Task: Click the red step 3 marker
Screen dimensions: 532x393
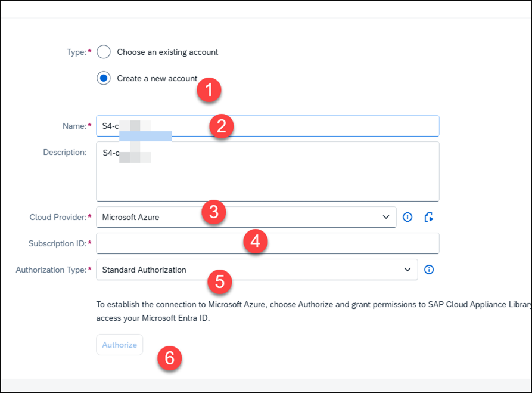Action: pyautogui.click(x=214, y=213)
